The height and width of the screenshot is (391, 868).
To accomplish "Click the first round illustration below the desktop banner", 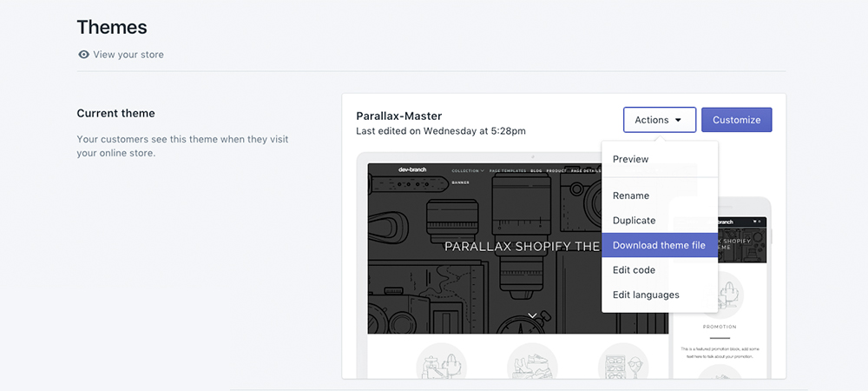I will 442,361.
